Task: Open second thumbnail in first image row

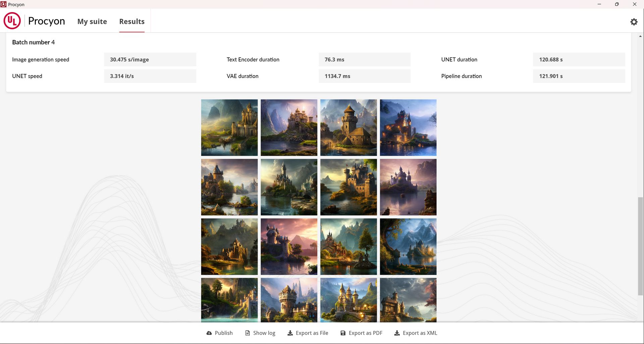Action: coord(289,128)
